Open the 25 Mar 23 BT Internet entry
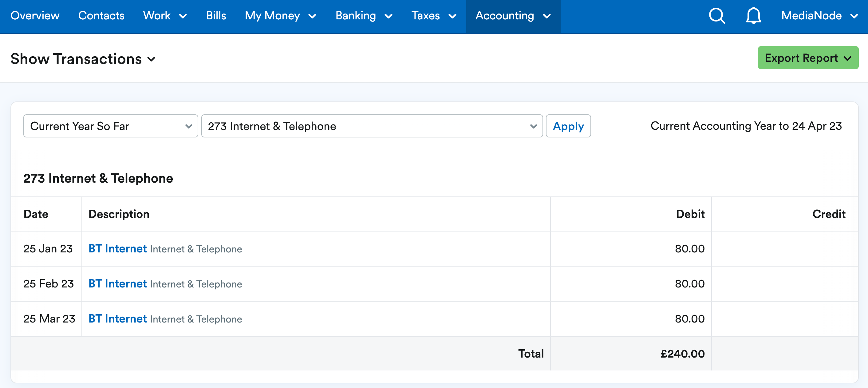Viewport: 868px width, 388px height. coord(117,319)
